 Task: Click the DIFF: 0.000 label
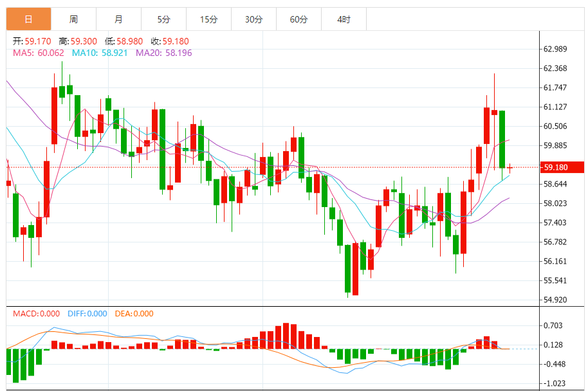[87, 314]
